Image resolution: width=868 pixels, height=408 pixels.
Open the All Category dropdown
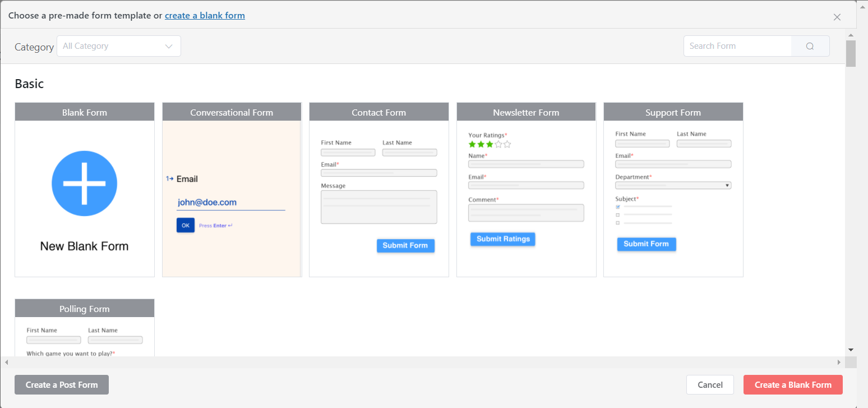click(119, 46)
